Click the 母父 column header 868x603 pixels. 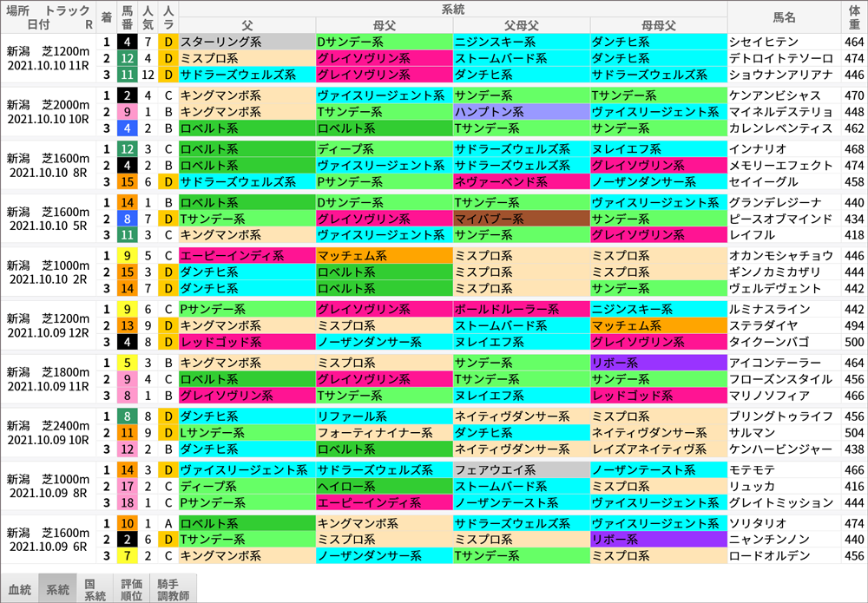click(383, 24)
